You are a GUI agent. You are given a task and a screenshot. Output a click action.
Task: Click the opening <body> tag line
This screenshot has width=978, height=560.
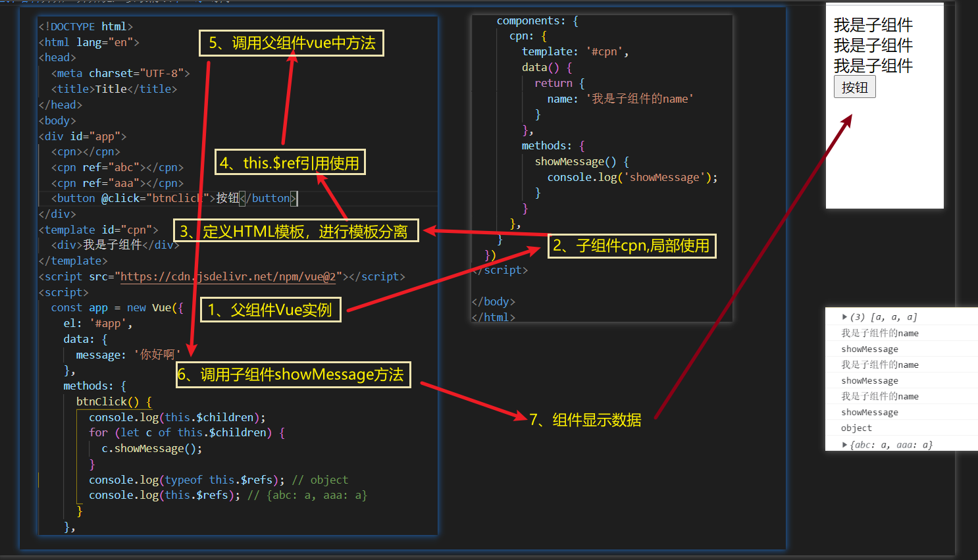click(57, 120)
